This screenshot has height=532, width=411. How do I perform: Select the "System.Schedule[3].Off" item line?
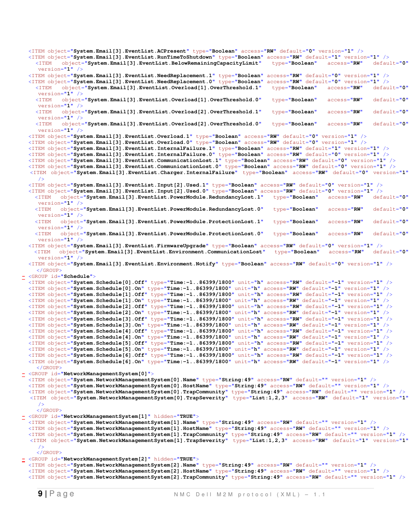point(210,319)
